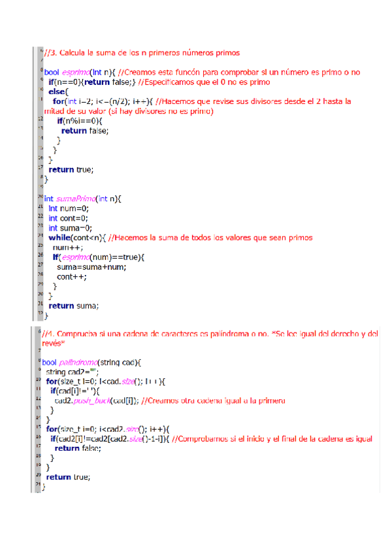
Task: Click the 'bool palindromo(string cad){' declaration
Action: [x=91, y=363]
